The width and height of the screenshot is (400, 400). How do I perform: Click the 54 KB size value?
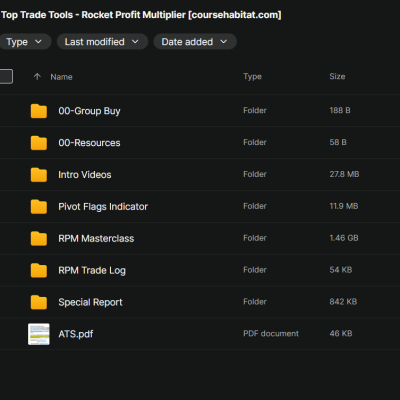coord(341,270)
